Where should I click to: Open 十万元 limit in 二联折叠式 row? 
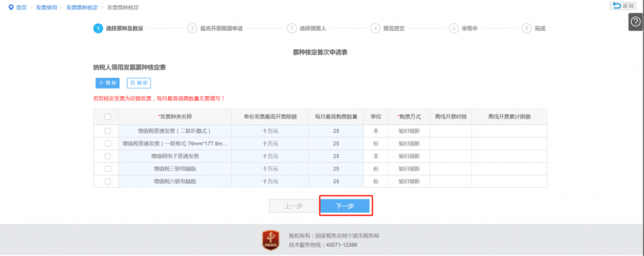point(270,131)
